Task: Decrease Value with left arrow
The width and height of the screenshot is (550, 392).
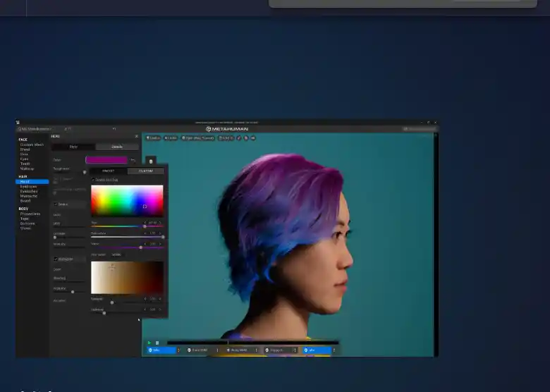Action: (x=145, y=244)
